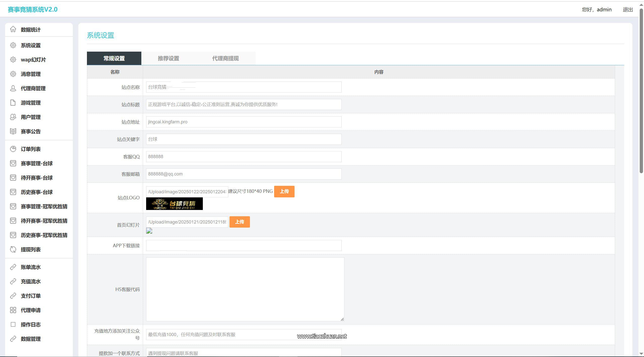This screenshot has height=357, width=644.
Task: Click the refresh icon beside 提现列表
Action: coord(13,249)
